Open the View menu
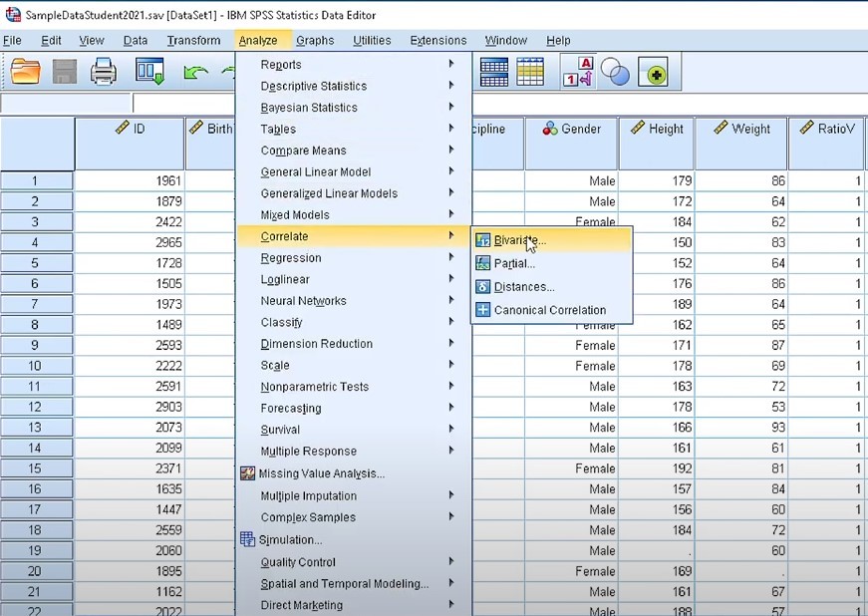868x616 pixels. tap(92, 41)
